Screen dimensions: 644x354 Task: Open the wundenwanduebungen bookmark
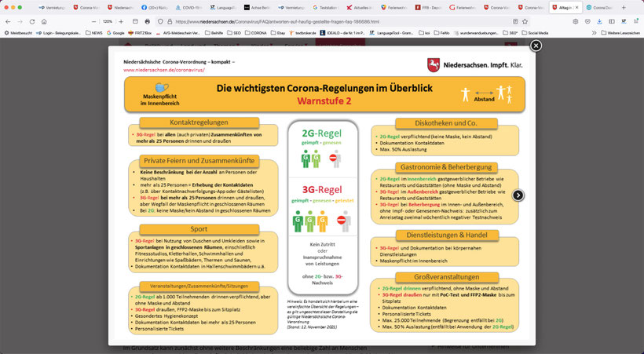click(476, 33)
